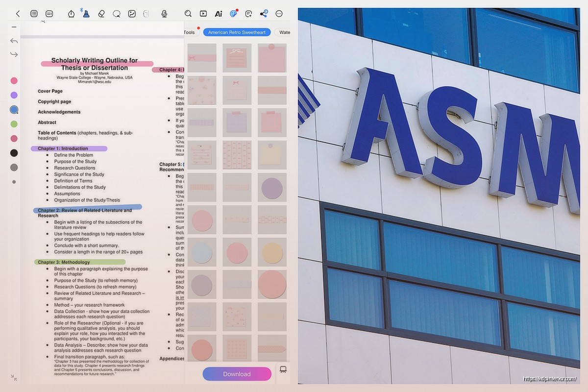
Task: Open the share options icon
Action: pos(264,14)
